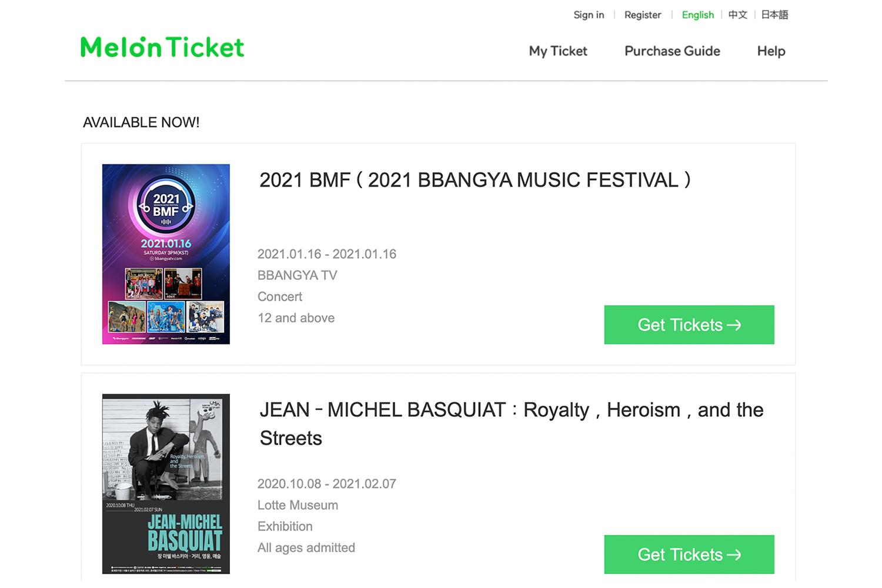This screenshot has height=588, width=882.
Task: Open the My Ticket menu
Action: [x=558, y=51]
